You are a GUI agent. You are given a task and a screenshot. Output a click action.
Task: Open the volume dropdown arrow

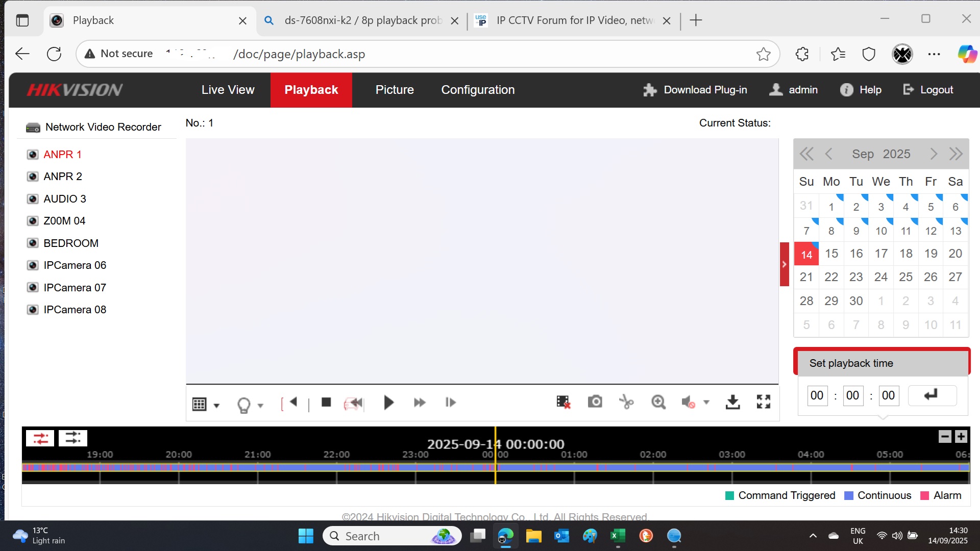tap(706, 403)
